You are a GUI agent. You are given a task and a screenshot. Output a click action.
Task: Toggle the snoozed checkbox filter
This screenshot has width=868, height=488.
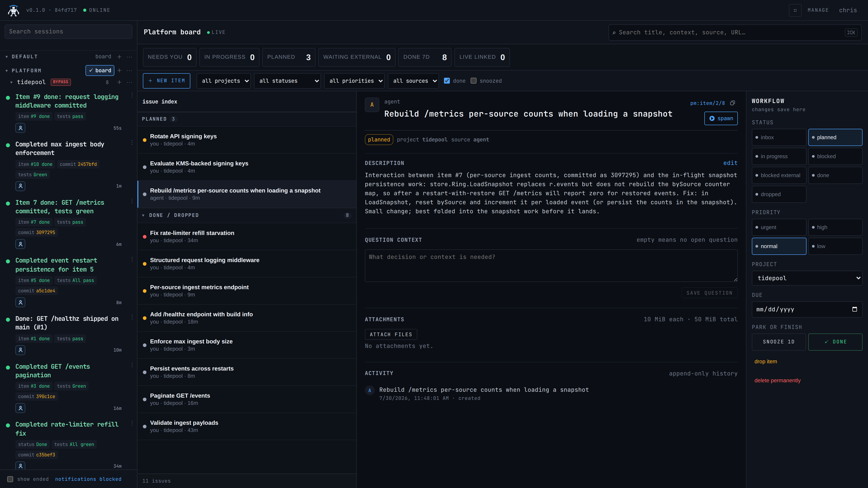coord(473,81)
